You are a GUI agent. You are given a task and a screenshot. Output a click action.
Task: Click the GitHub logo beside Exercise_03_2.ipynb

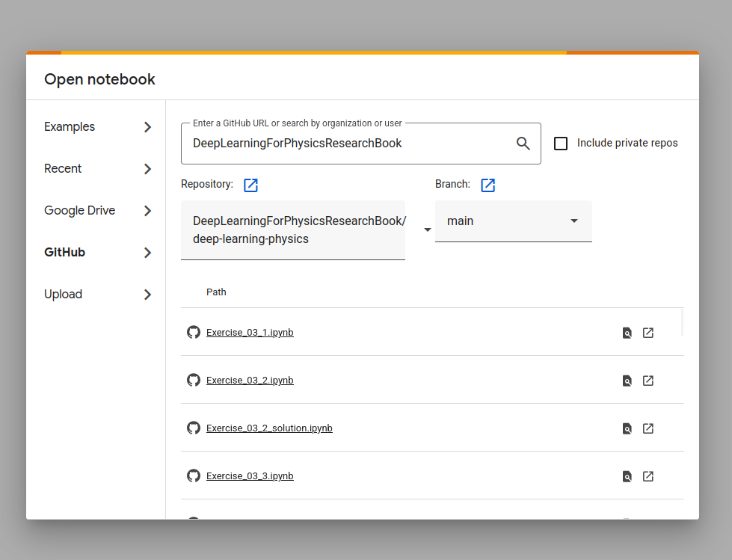(193, 381)
